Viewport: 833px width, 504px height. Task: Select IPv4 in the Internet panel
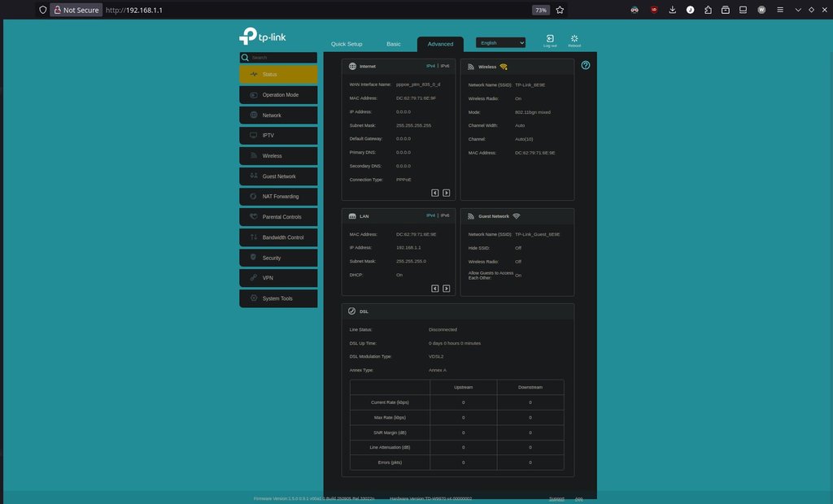[x=431, y=66]
